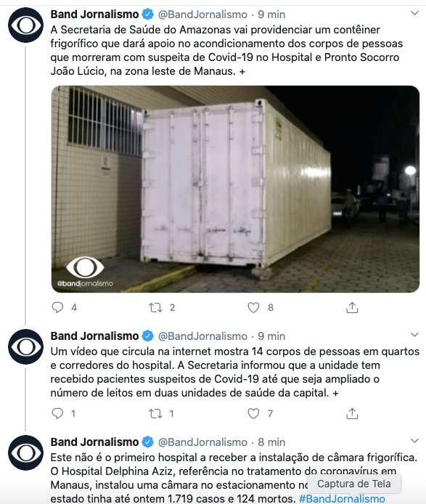Share the first tweet about Amazonas
This screenshot has height=504, width=426.
click(x=352, y=308)
